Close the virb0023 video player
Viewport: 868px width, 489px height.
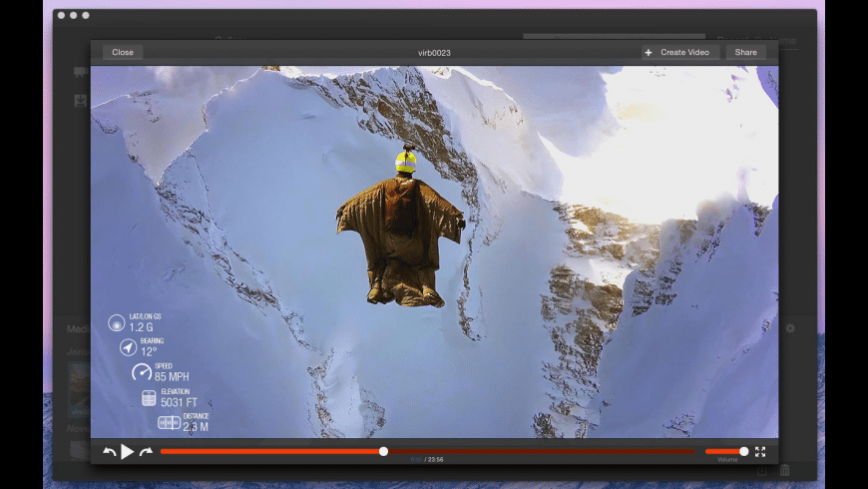pyautogui.click(x=123, y=52)
